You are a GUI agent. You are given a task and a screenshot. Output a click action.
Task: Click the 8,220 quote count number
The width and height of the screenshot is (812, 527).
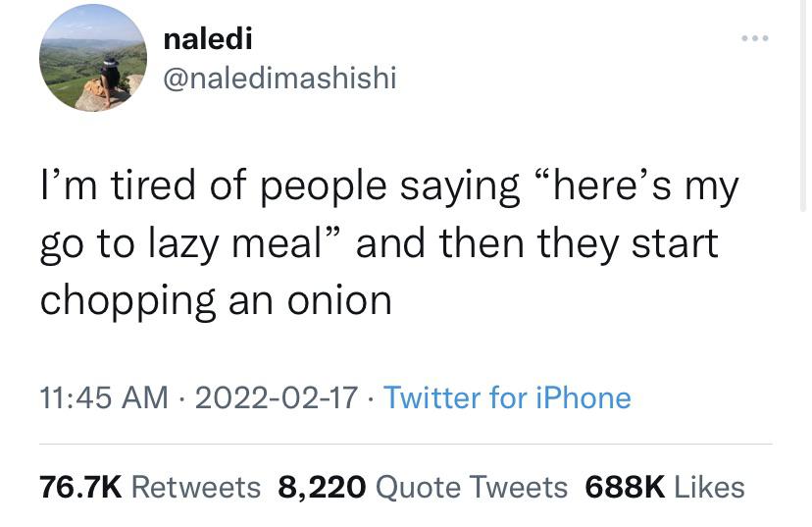tap(323, 487)
